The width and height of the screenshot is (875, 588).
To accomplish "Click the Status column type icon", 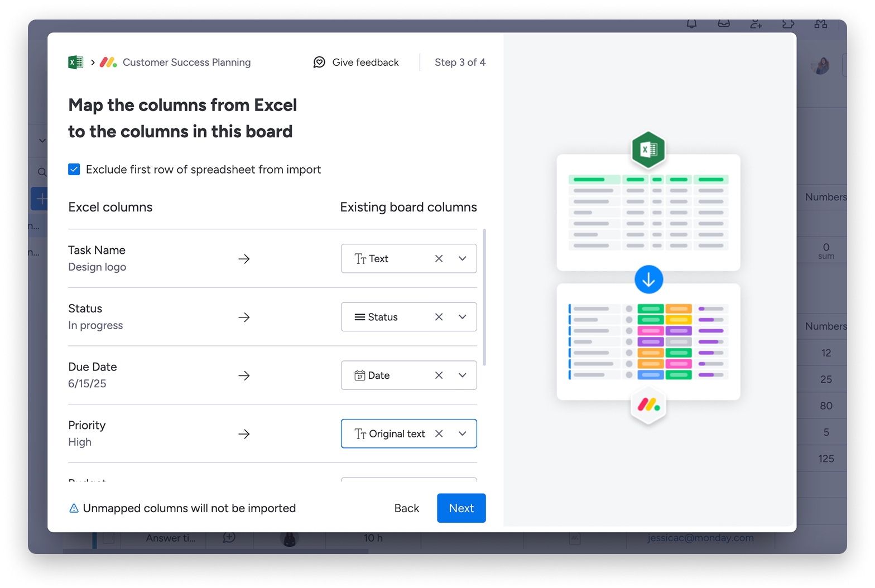I will (360, 317).
